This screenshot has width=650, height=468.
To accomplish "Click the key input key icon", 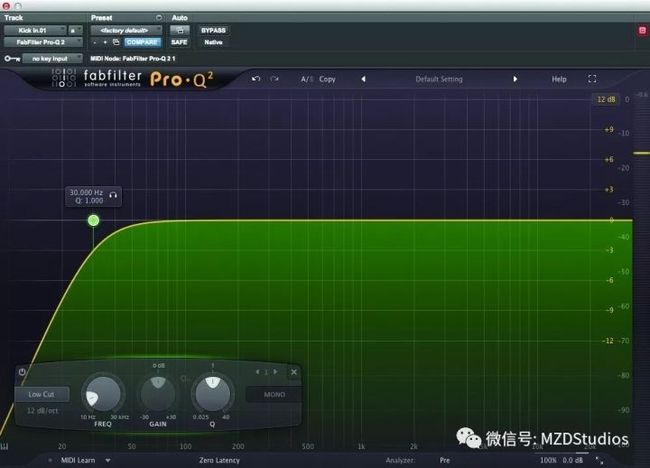I will click(12, 59).
